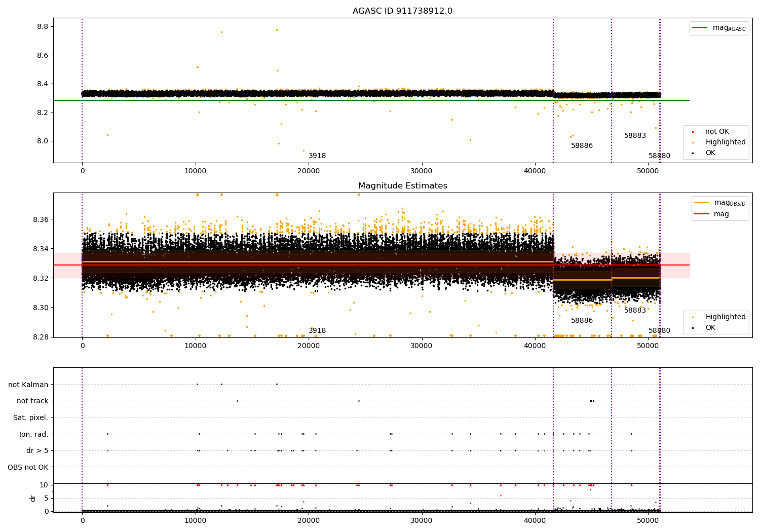
Task: Click 20000 x-axis tick under Magnitude Estimates plot
Action: pyautogui.click(x=309, y=346)
